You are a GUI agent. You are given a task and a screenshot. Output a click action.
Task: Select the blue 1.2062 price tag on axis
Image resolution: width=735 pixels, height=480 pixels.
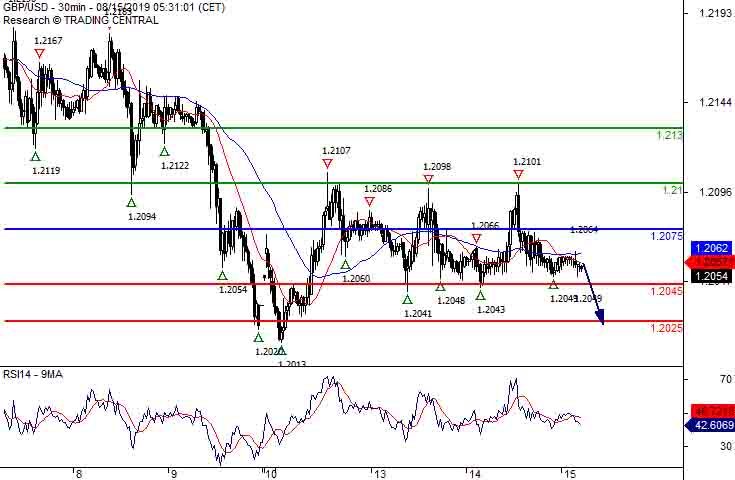click(712, 248)
